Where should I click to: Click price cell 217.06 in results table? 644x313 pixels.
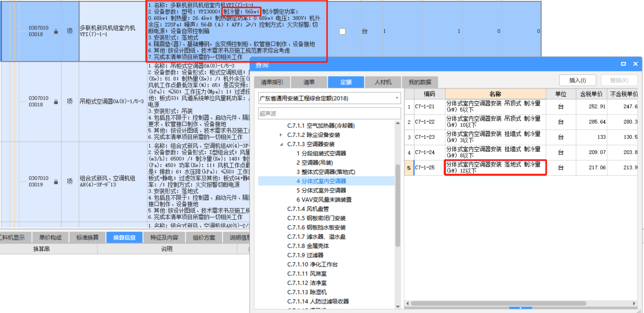tap(591, 168)
